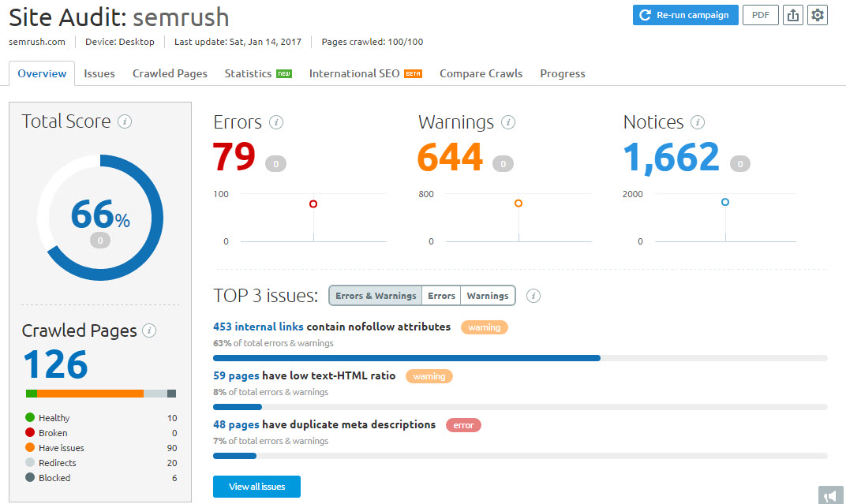The image size is (846, 504).
Task: Click the red Broken legend dot
Action: coord(30,432)
